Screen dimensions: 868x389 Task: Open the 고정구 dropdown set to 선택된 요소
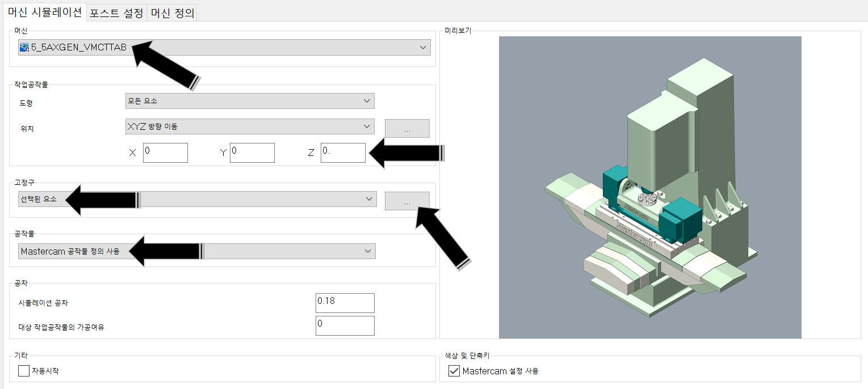(198, 199)
